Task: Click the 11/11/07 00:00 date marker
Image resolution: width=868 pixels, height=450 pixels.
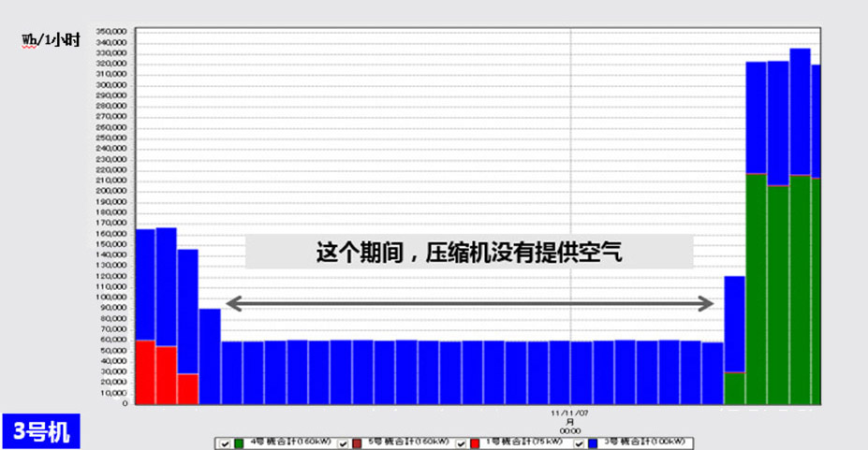Action: click(570, 418)
